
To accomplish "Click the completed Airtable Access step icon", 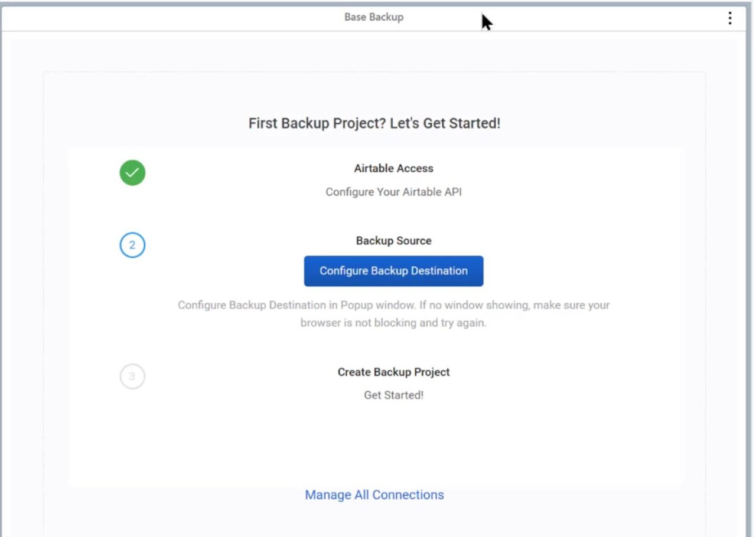I will pyautogui.click(x=132, y=172).
